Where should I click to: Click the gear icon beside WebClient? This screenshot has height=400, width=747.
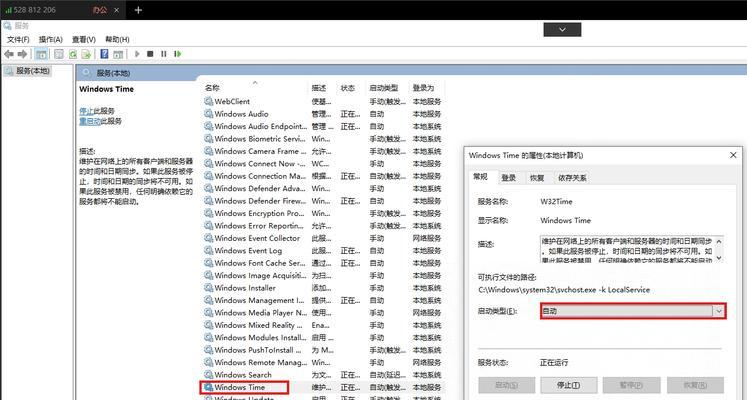click(208, 101)
